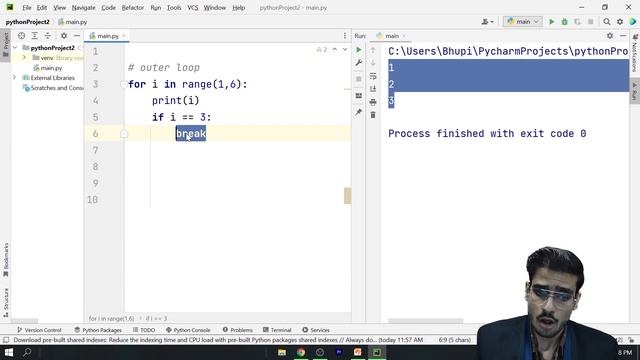Toggle Structure sidebar stripe button
The width and height of the screenshot is (640, 360).
pos(5,302)
